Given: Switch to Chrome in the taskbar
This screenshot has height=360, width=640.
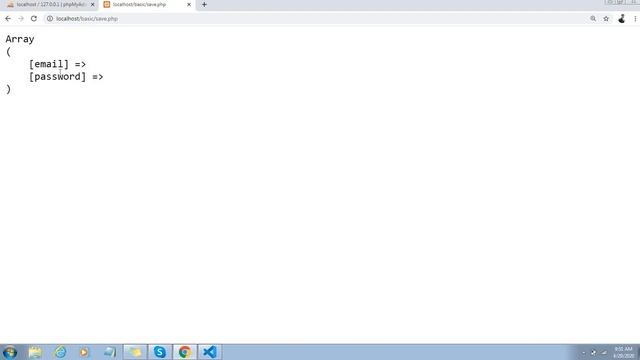Looking at the screenshot, I should point(184,352).
